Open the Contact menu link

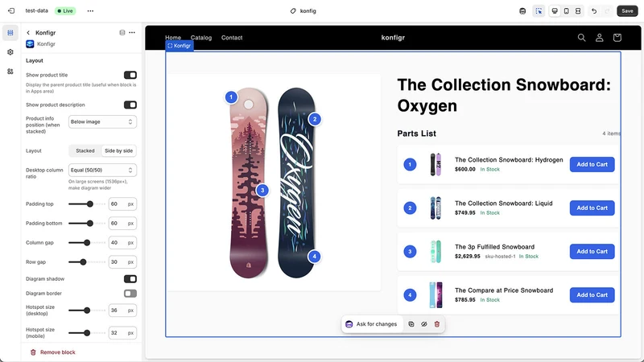[232, 38]
